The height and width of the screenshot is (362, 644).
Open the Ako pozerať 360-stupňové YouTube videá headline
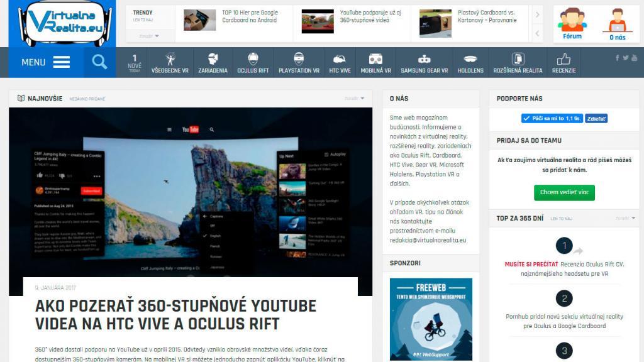176,315
